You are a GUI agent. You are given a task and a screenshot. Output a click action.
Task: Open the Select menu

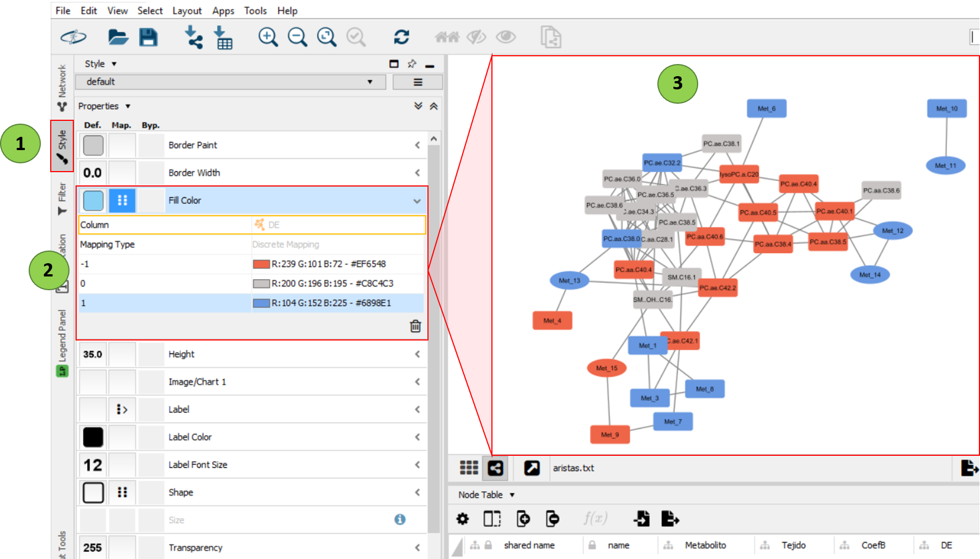click(x=150, y=10)
